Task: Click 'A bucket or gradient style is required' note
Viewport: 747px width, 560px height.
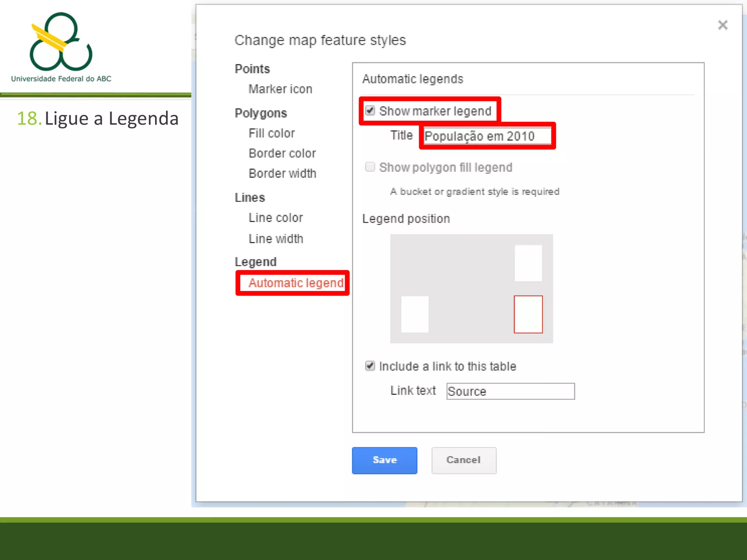Action: click(x=475, y=191)
